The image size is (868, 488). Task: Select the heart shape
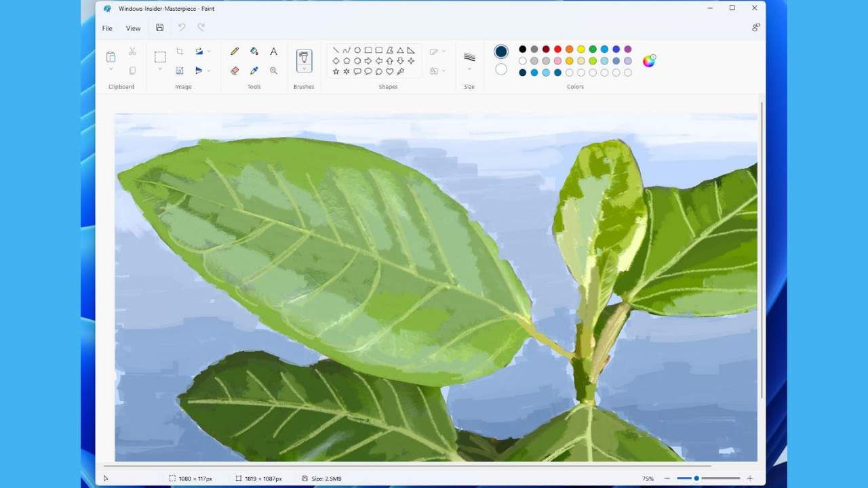(389, 71)
